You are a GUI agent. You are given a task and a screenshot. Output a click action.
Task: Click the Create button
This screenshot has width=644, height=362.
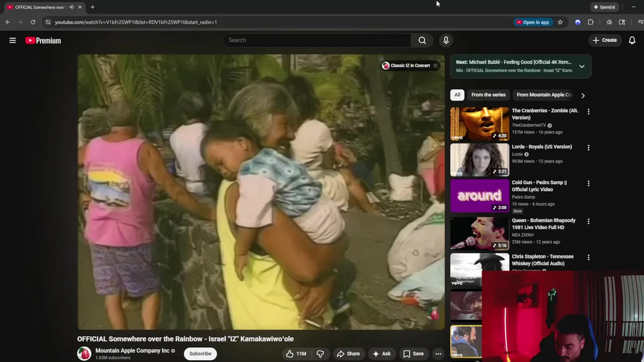click(604, 40)
